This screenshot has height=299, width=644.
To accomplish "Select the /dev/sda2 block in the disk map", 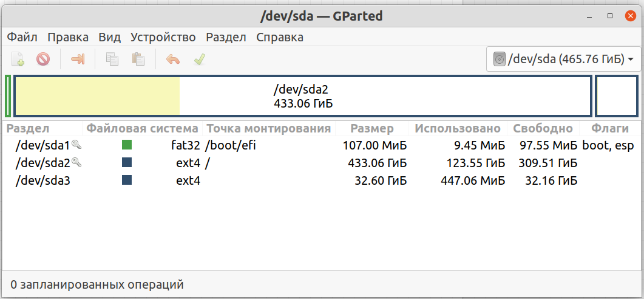I will pos(303,96).
